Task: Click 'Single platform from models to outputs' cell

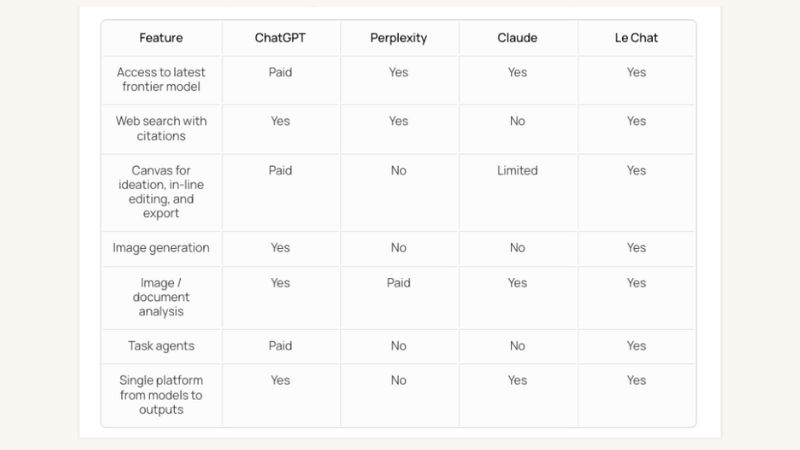Action: pos(161,394)
